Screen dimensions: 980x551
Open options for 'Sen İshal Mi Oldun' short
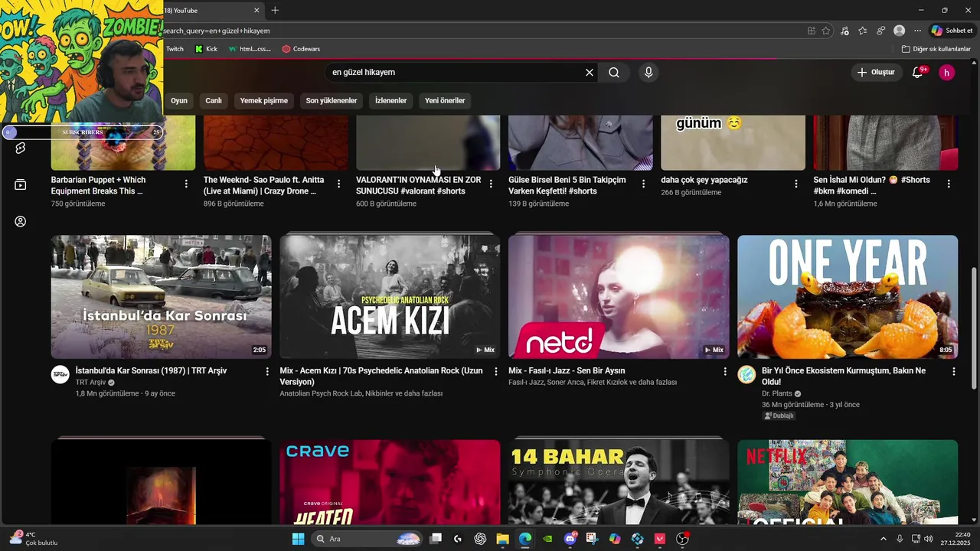click(949, 184)
